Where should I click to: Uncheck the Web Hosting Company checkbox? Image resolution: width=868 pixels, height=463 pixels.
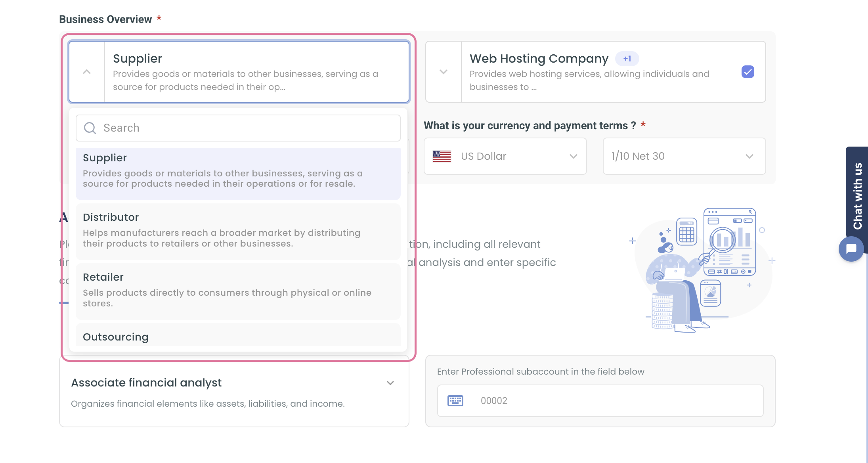pos(748,72)
